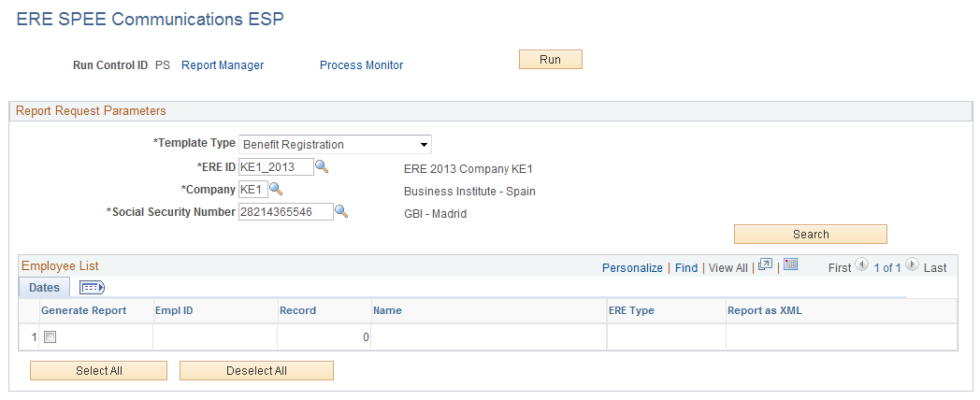
Task: Go to next row arrow icon
Action: (x=912, y=265)
